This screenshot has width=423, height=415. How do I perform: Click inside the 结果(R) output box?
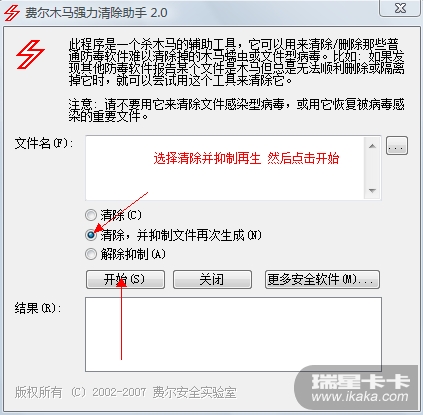point(233,334)
